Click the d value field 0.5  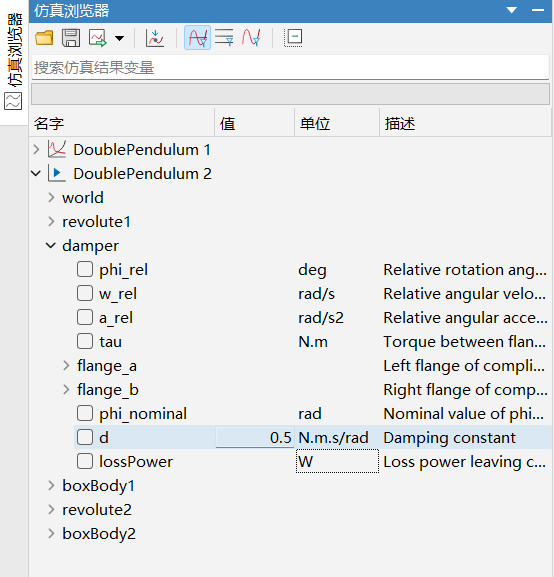click(x=255, y=438)
